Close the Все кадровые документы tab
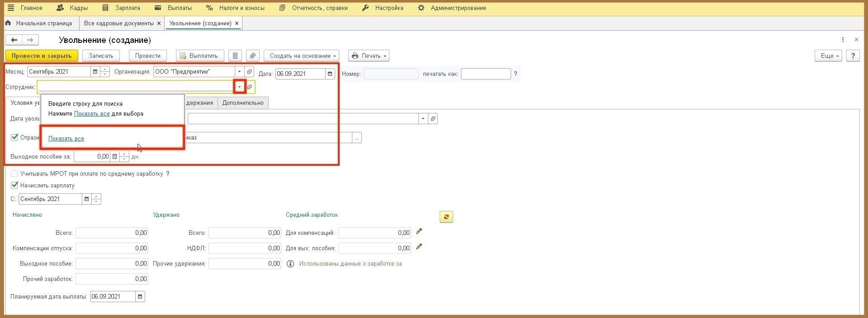 click(x=159, y=23)
